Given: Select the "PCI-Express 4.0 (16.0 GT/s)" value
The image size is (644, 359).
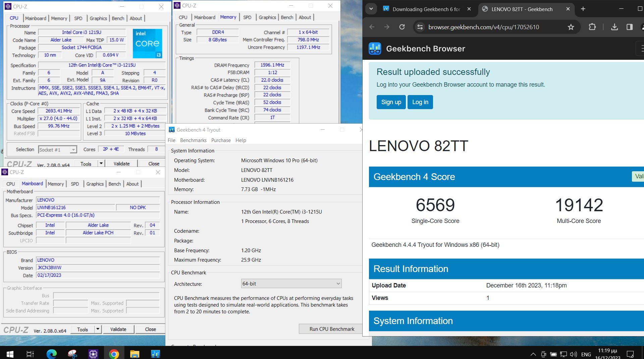Looking at the screenshot, I should [66, 215].
